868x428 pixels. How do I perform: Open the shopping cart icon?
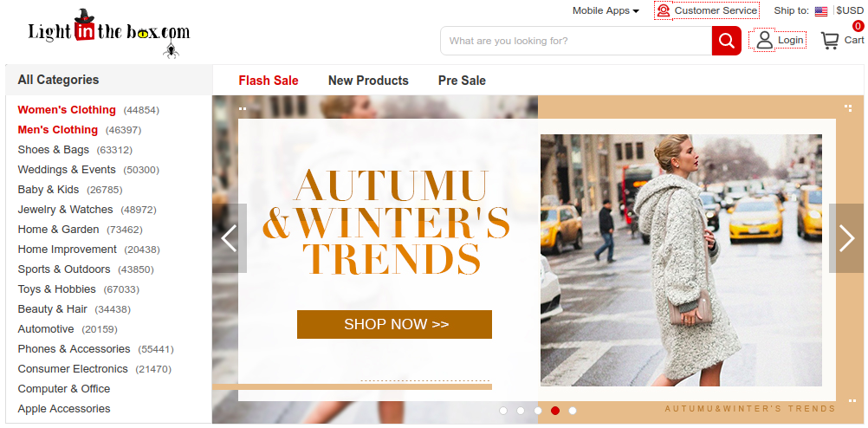(x=829, y=41)
